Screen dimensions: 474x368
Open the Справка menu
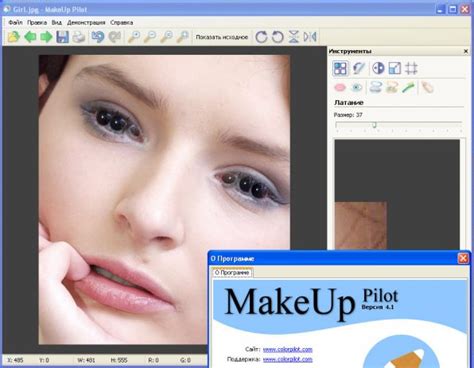122,23
